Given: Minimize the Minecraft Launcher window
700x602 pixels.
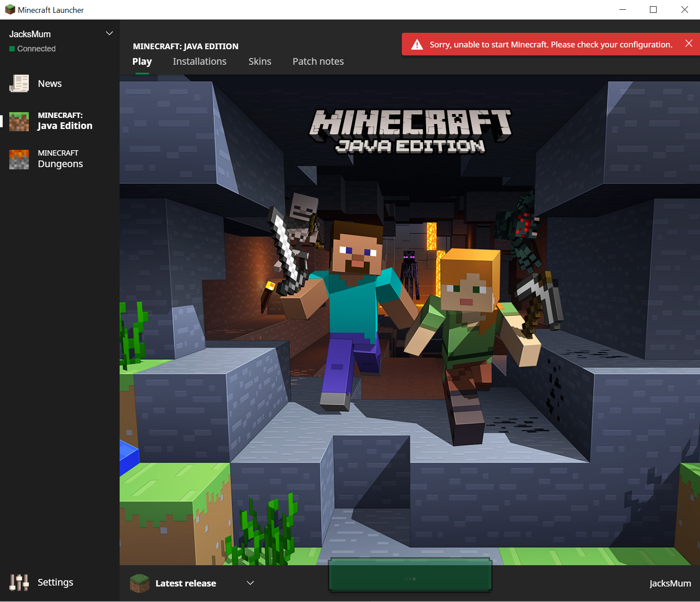Looking at the screenshot, I should tap(622, 10).
